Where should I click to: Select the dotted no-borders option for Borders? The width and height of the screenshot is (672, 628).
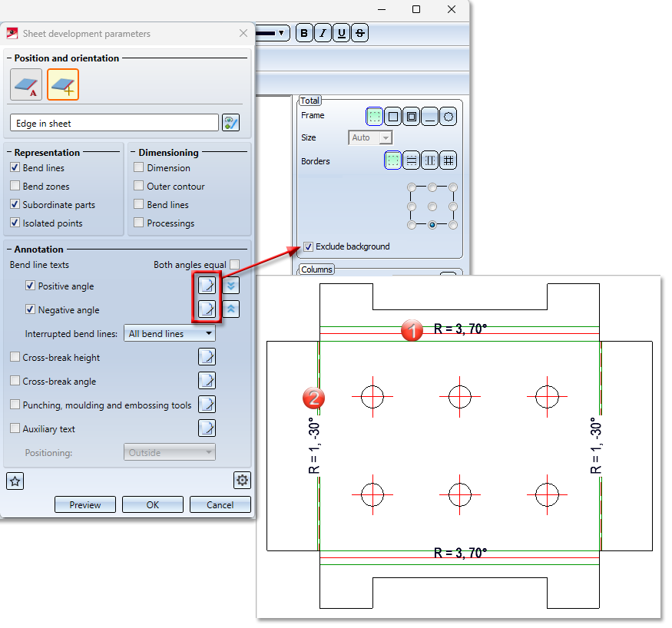click(392, 160)
